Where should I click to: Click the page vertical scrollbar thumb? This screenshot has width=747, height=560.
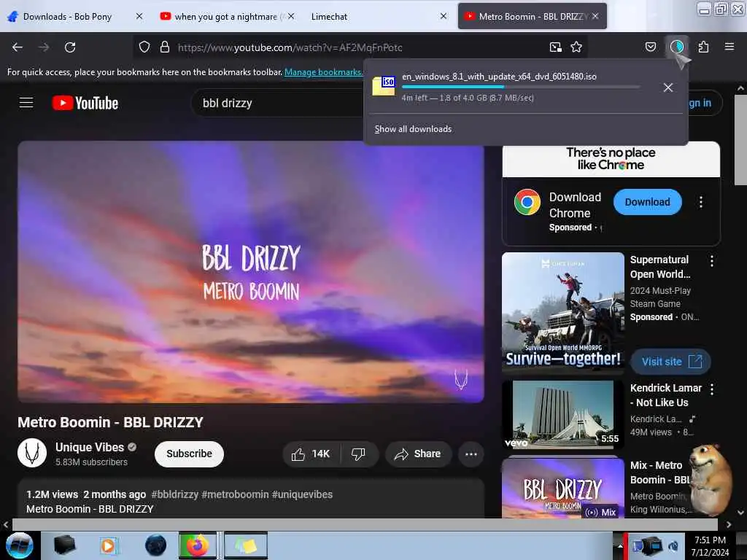click(x=740, y=140)
